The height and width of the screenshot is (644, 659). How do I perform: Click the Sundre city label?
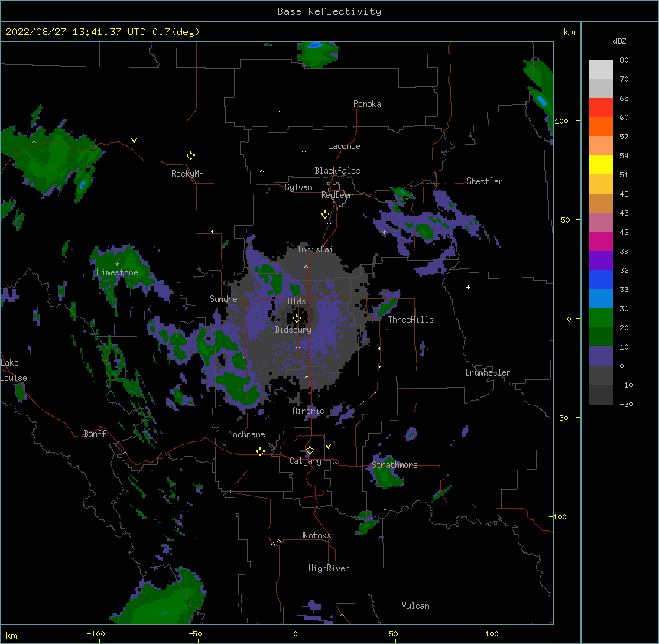[223, 299]
